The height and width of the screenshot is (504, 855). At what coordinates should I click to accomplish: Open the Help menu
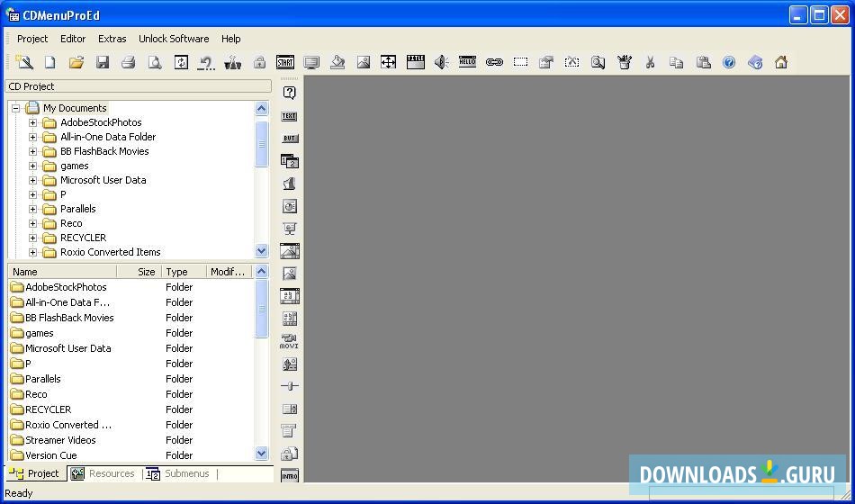pos(231,39)
